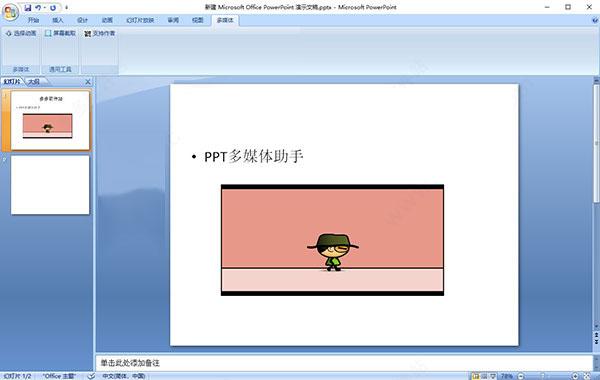Click the PPT多媒体助手 bullet text

(254, 157)
